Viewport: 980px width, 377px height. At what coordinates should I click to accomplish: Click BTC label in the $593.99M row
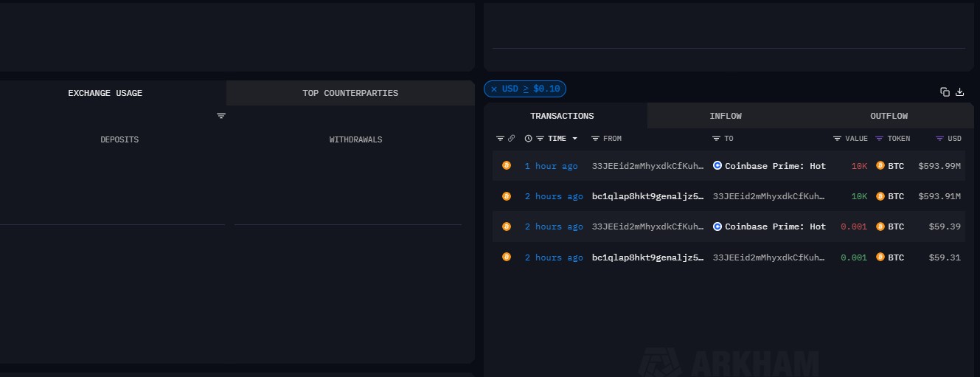point(896,166)
